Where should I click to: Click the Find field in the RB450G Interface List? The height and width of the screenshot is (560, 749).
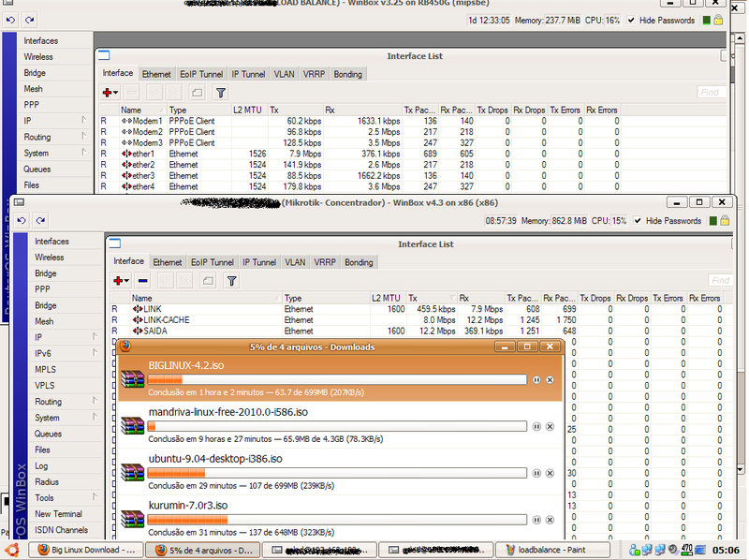pyautogui.click(x=712, y=92)
